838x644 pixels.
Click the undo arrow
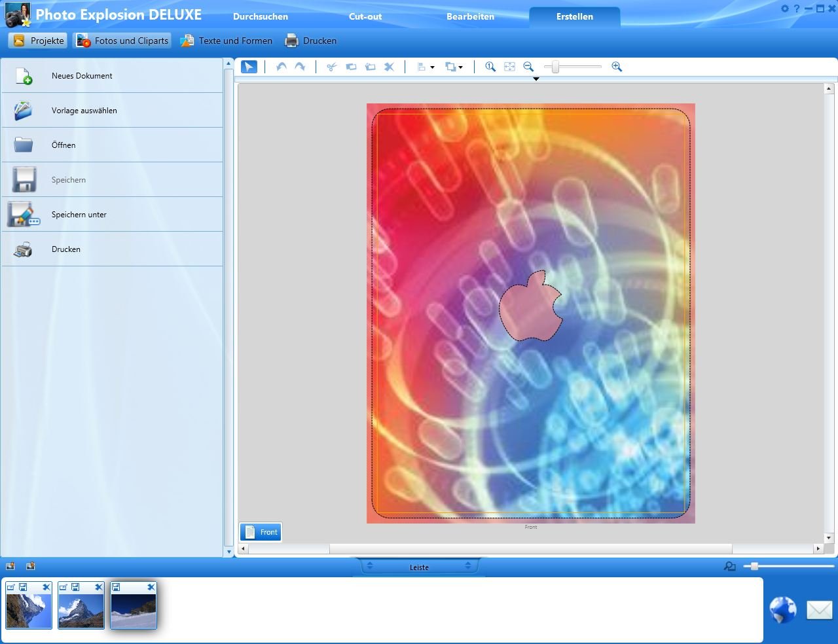282,67
